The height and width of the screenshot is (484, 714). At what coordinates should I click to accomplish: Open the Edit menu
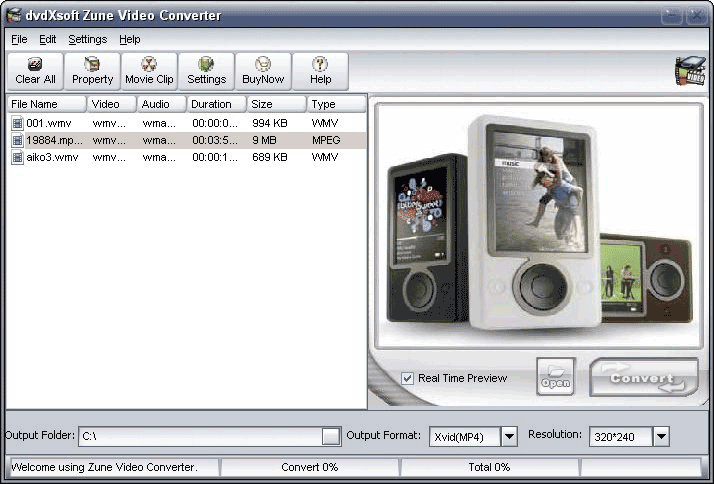48,39
